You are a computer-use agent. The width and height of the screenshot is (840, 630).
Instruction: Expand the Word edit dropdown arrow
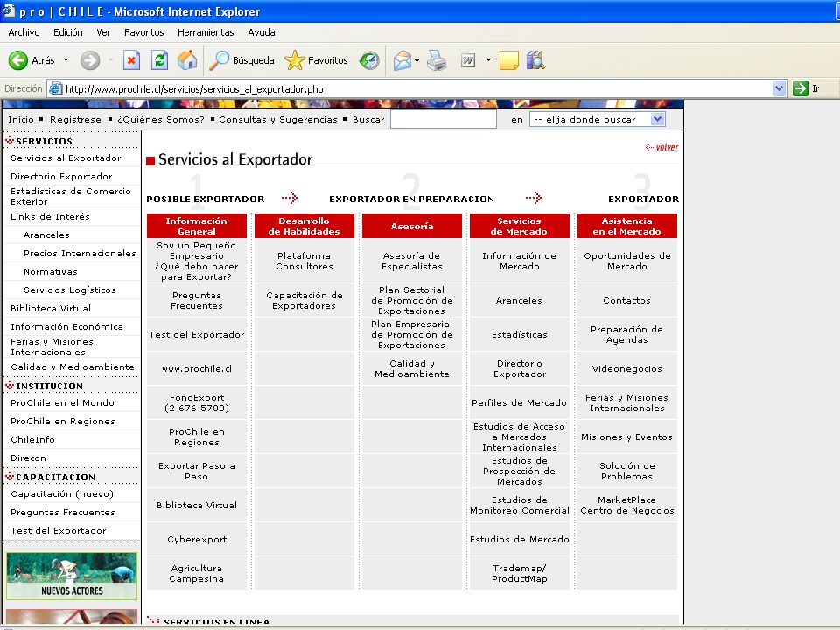488,60
